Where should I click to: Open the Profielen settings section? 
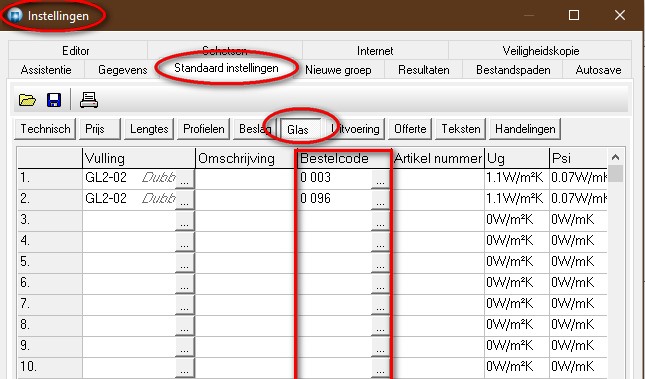(x=204, y=129)
